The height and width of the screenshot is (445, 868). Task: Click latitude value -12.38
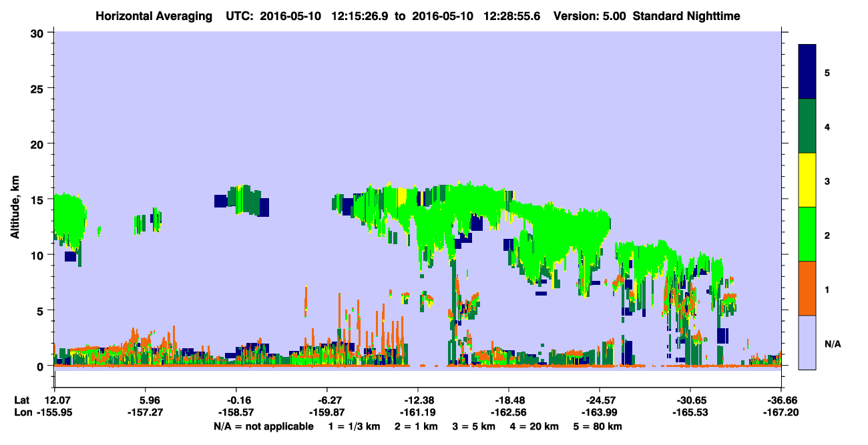pyautogui.click(x=418, y=400)
